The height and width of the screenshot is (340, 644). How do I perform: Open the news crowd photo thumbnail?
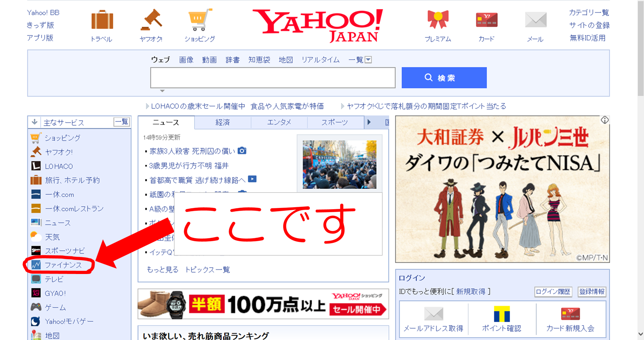click(340, 164)
